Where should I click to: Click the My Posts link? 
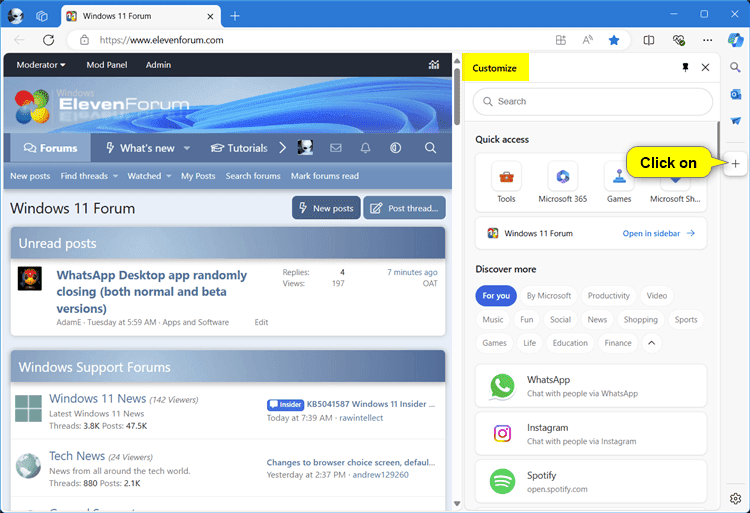(x=198, y=176)
